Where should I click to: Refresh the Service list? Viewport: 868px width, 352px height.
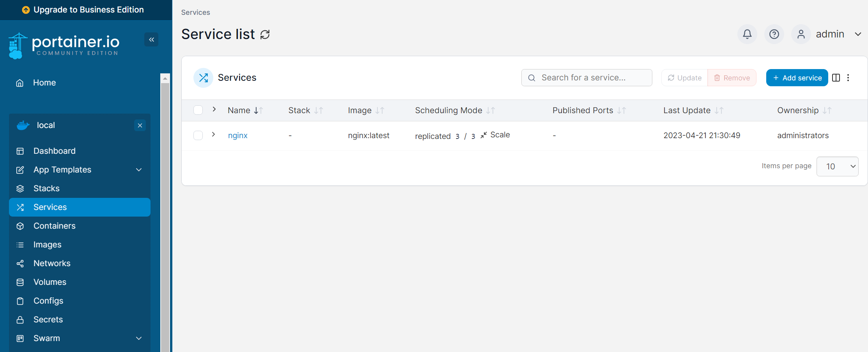coord(265,35)
